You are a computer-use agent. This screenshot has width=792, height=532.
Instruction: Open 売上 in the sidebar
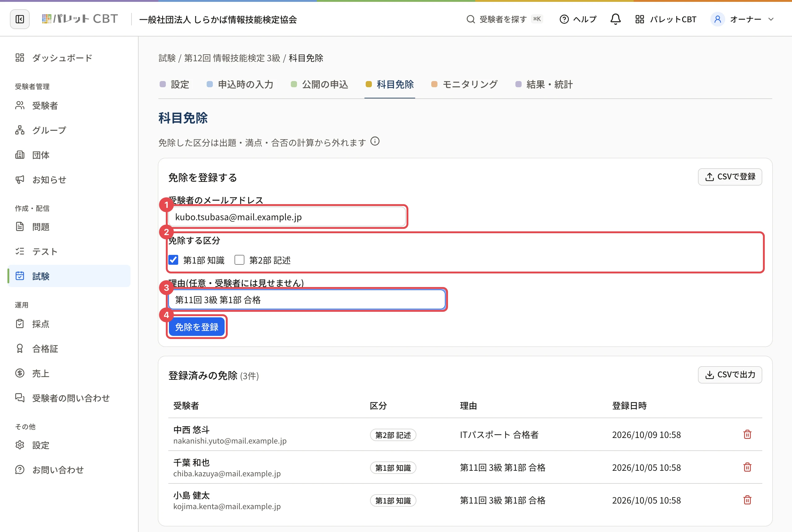pyautogui.click(x=69, y=374)
